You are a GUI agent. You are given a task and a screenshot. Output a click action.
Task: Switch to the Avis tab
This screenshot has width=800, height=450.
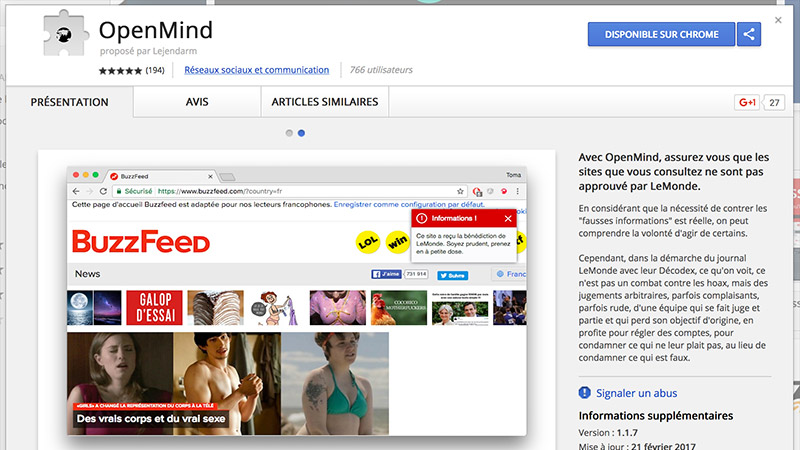click(x=197, y=102)
